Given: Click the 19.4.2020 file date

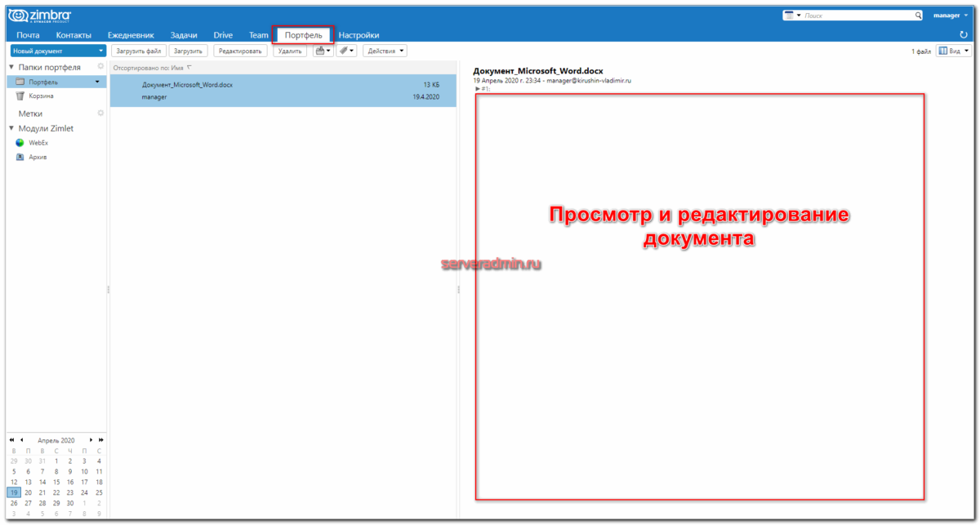Looking at the screenshot, I should [x=426, y=97].
